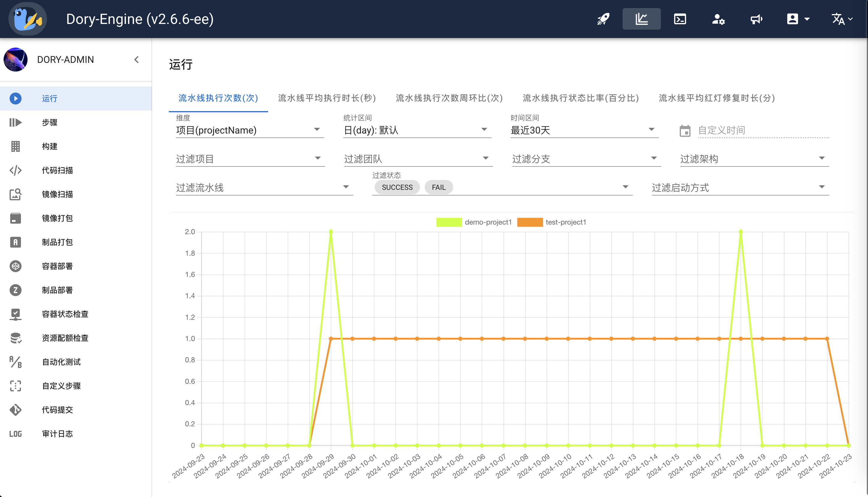Open 容器部署 container deploy icon
The width and height of the screenshot is (868, 497).
[x=15, y=266]
